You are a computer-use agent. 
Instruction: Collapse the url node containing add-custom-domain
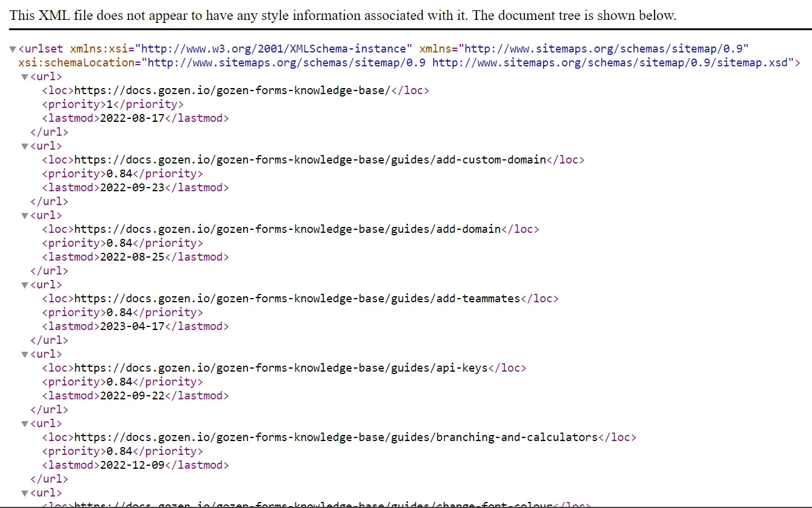[x=25, y=146]
